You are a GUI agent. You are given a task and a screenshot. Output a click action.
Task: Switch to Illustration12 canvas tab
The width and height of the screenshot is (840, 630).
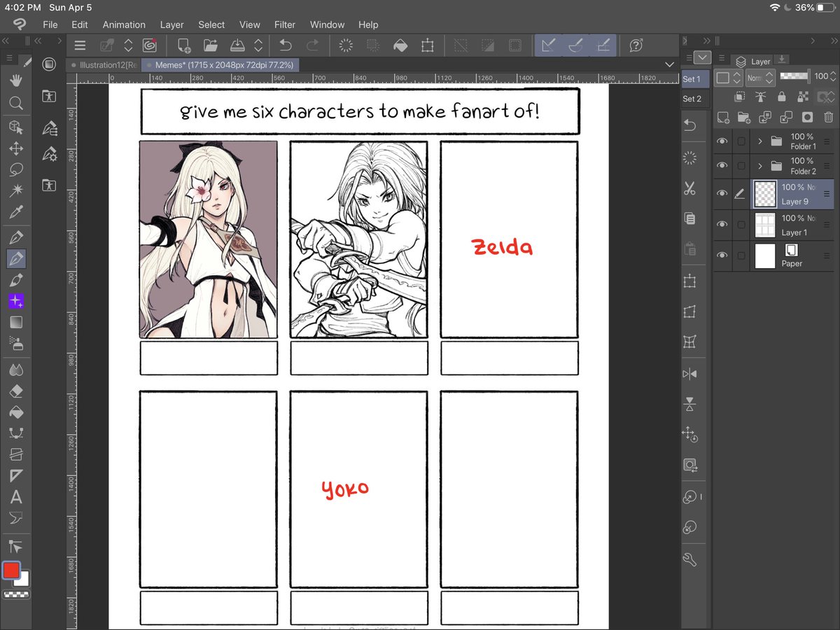tap(104, 65)
